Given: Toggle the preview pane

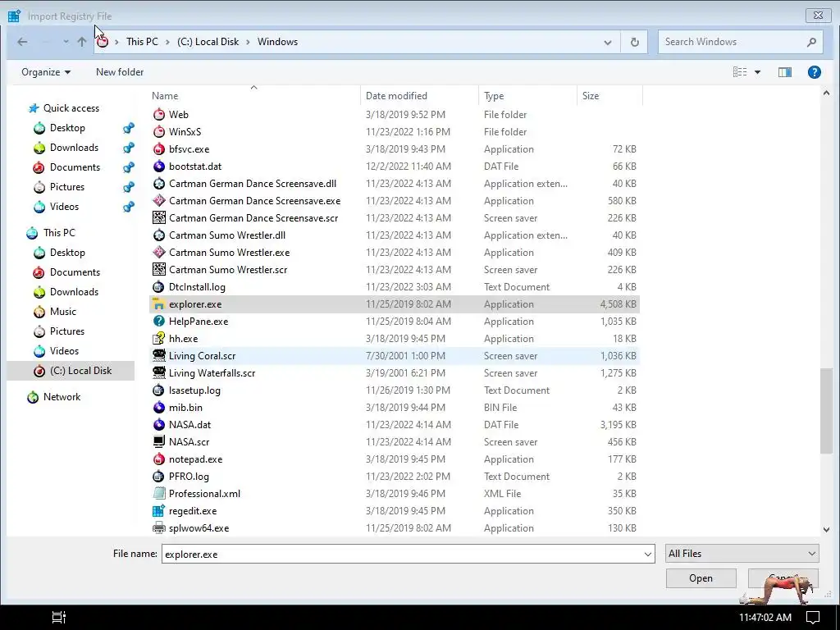Looking at the screenshot, I should [785, 72].
